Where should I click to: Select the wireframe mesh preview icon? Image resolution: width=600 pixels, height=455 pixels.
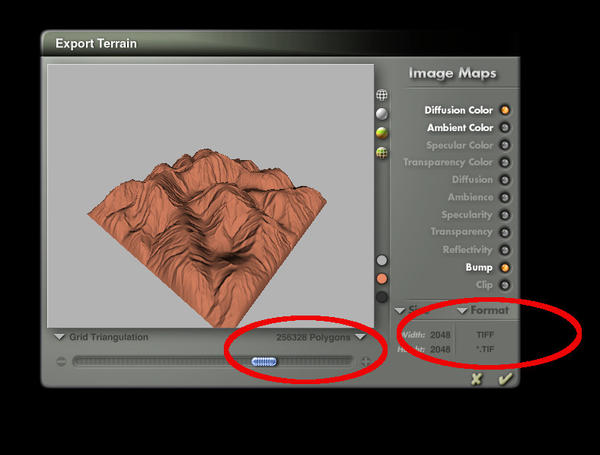[x=382, y=95]
